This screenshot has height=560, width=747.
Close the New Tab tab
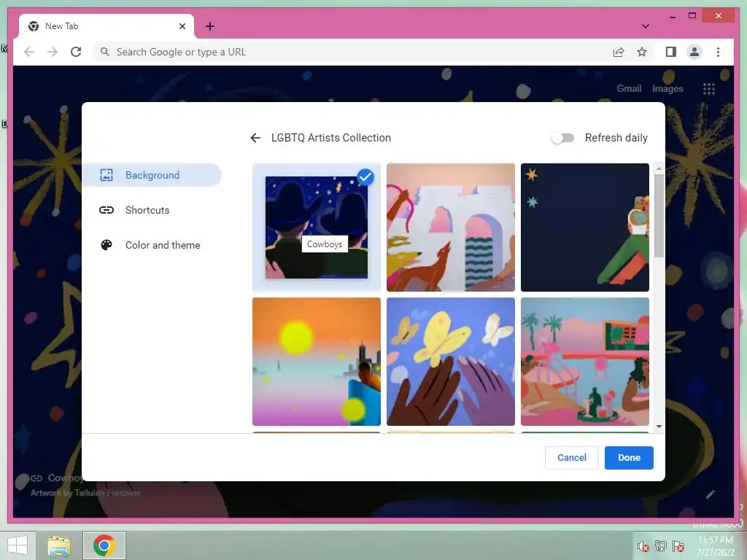(x=182, y=26)
